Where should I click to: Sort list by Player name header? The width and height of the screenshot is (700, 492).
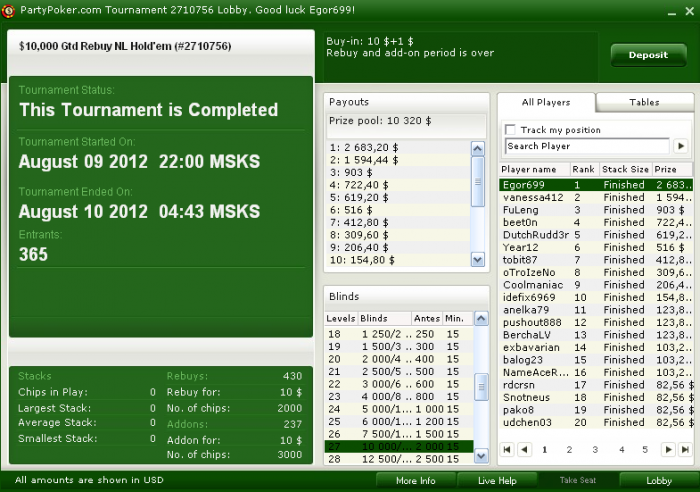(533, 170)
